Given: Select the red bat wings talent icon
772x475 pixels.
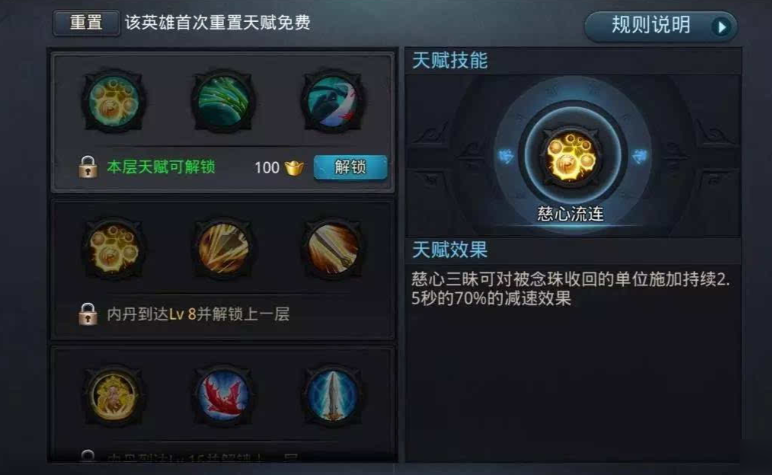Looking at the screenshot, I should click(x=223, y=395).
